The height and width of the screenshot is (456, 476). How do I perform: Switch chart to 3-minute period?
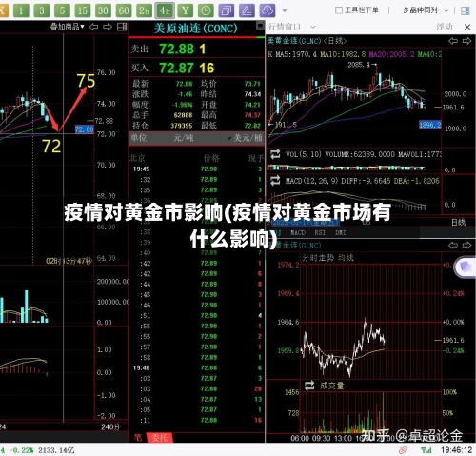41,10
